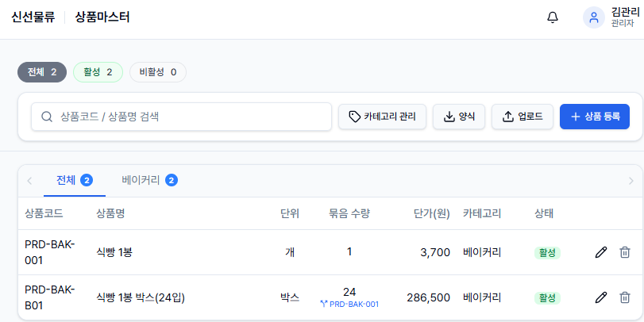This screenshot has width=644, height=322.
Task: Delete product 식빵 1봉 with trash icon
Action: [x=625, y=252]
